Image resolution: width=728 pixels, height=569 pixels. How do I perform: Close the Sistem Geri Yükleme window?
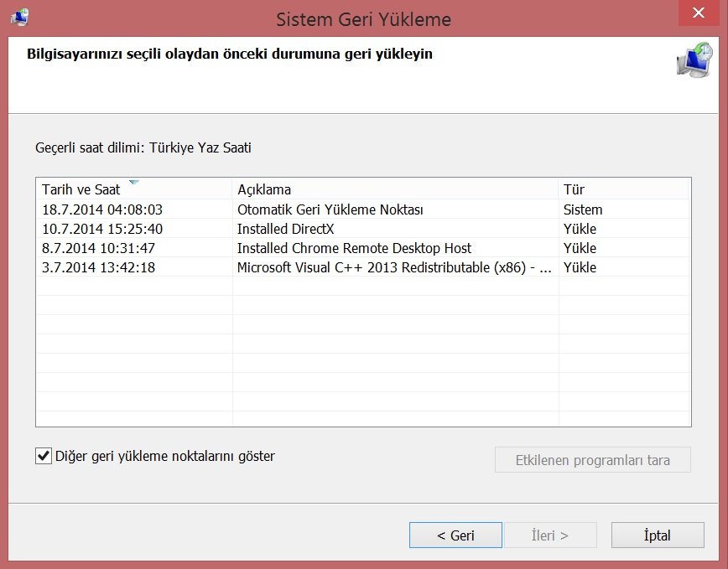697,13
